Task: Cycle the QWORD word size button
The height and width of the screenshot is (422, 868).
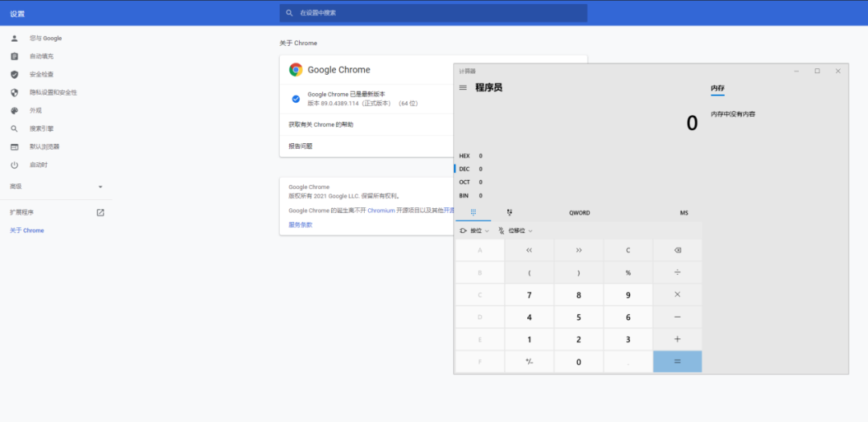Action: pos(579,213)
